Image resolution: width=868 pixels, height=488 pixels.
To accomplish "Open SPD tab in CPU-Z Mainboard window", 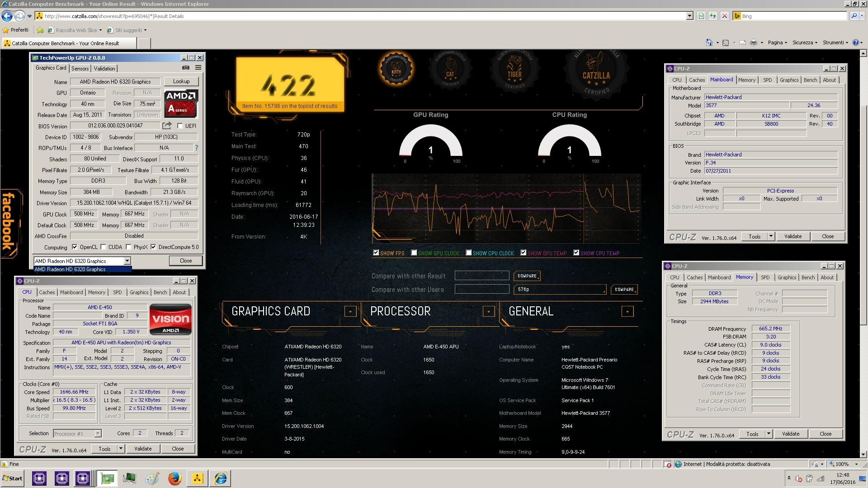I will tap(767, 80).
